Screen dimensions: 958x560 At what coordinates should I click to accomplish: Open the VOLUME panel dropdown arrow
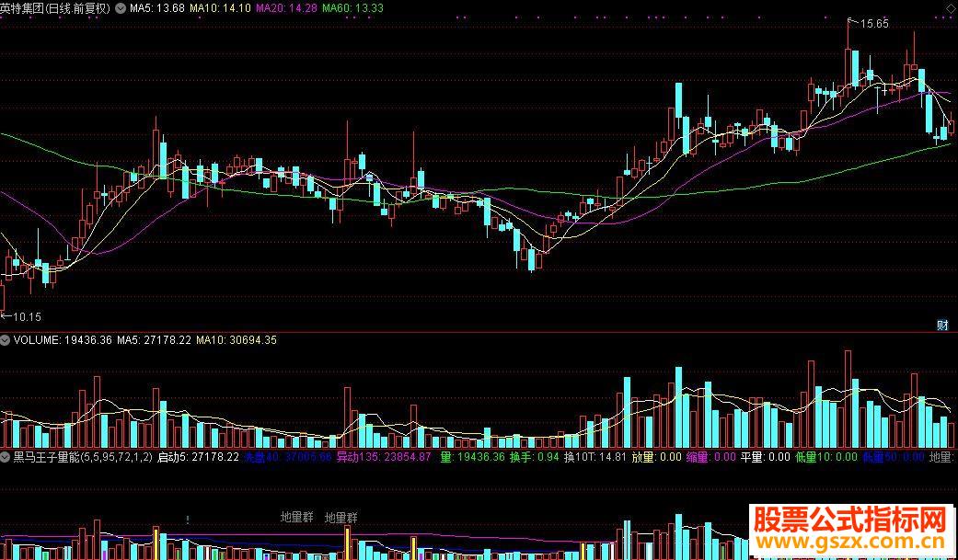6,340
